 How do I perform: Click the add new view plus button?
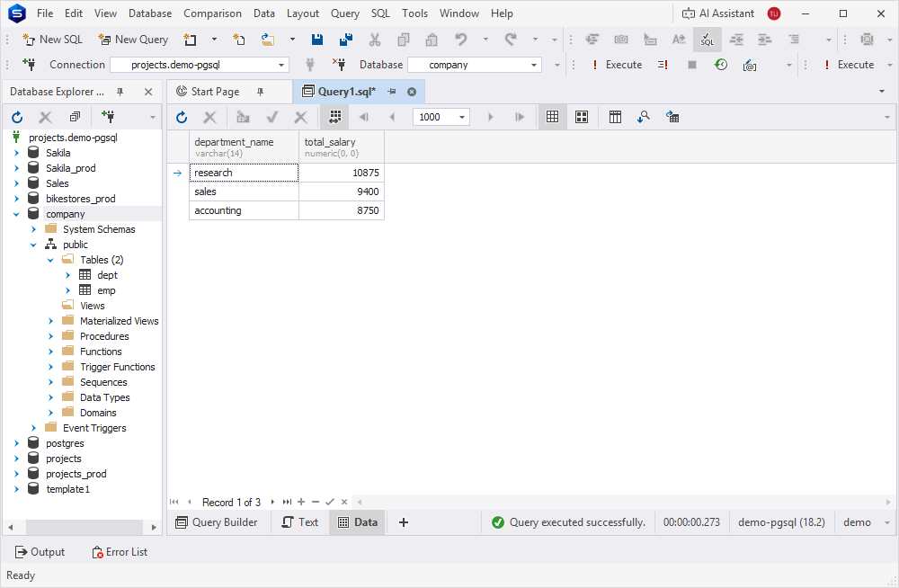pyautogui.click(x=404, y=522)
